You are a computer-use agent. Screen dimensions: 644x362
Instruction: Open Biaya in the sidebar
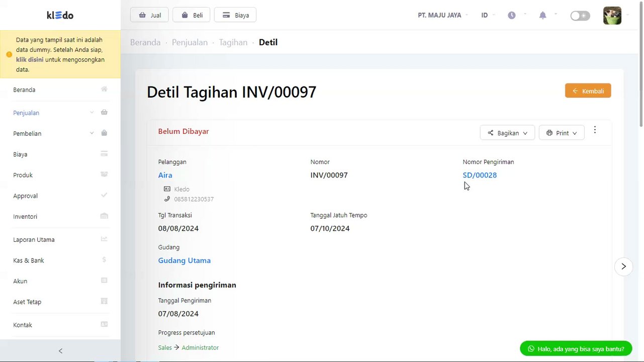(20, 154)
